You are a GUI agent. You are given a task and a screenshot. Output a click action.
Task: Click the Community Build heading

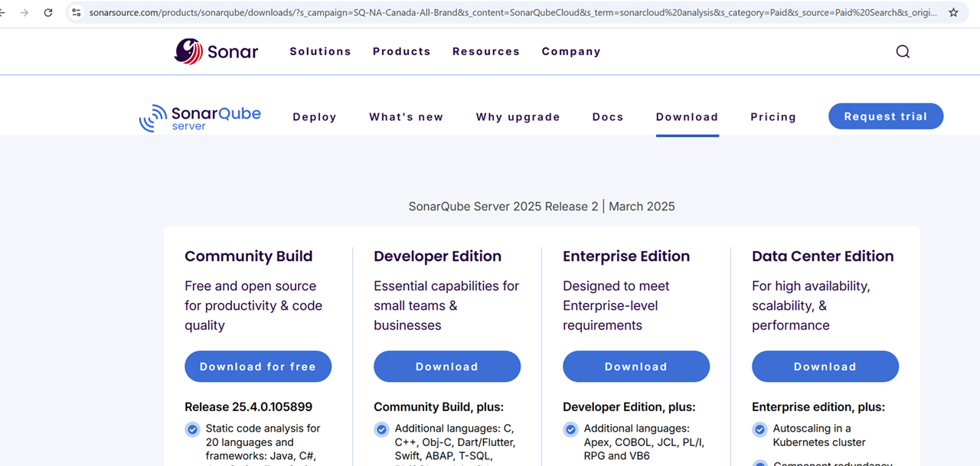point(249,256)
